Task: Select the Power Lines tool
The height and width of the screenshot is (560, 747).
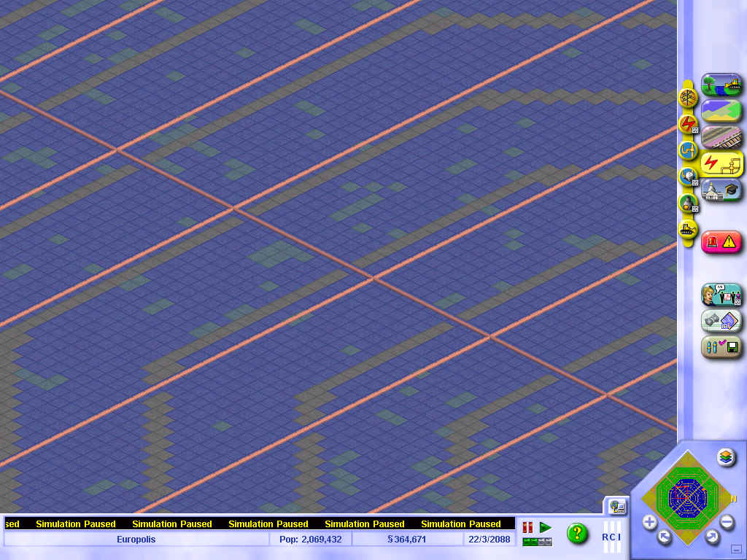Action: coord(688,98)
